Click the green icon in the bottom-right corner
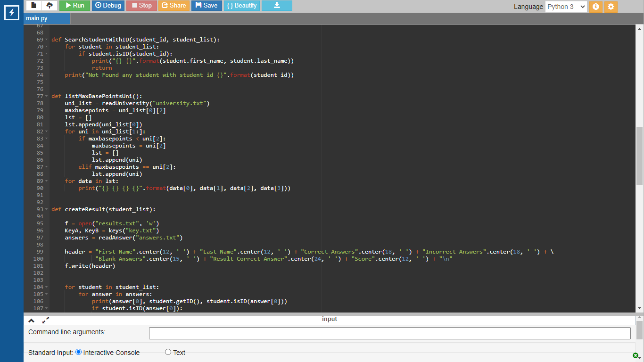The width and height of the screenshot is (644, 362). pos(635,355)
